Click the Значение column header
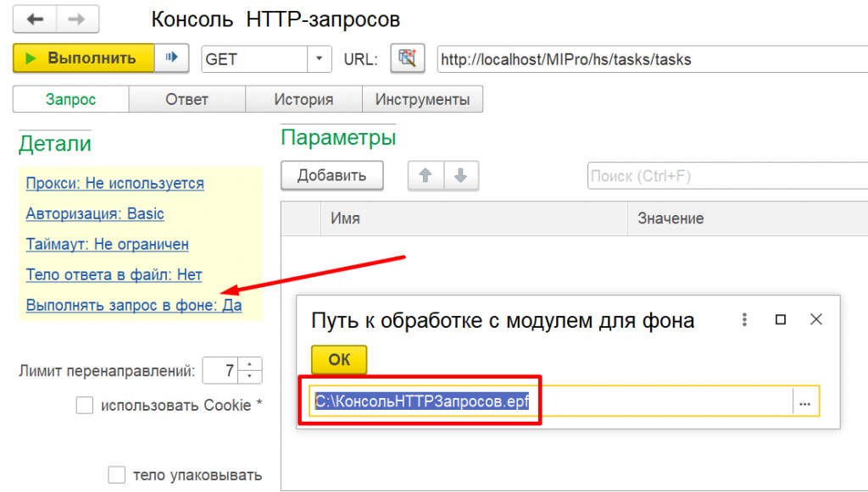Viewport: 868px width, 492px height. point(748,218)
